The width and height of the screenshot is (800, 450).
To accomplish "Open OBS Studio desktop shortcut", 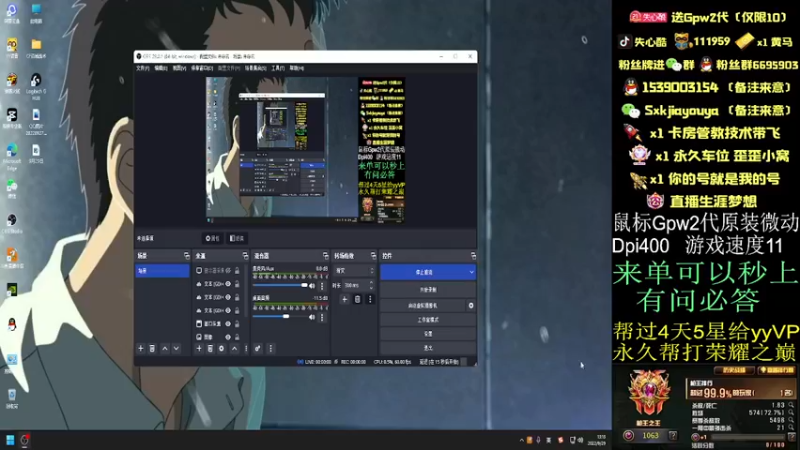I will pos(11,223).
